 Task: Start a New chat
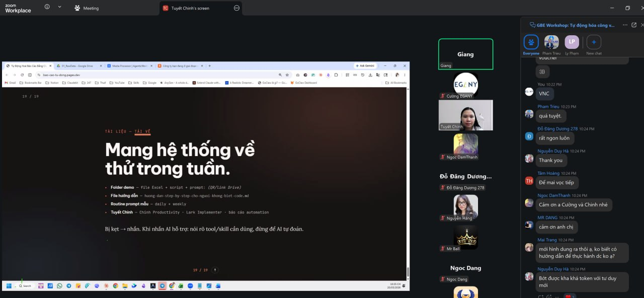point(594,45)
